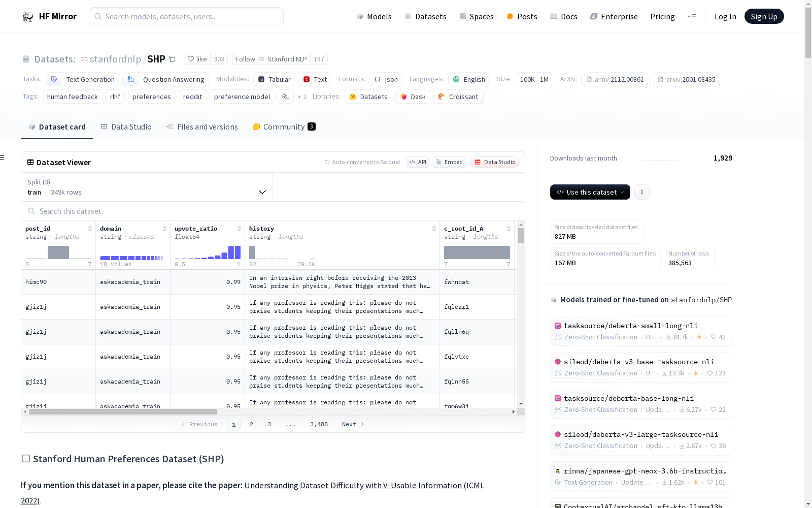812x508 pixels.
Task: Open tasksource/deberta-small-long-nli model
Action: (x=641, y=331)
